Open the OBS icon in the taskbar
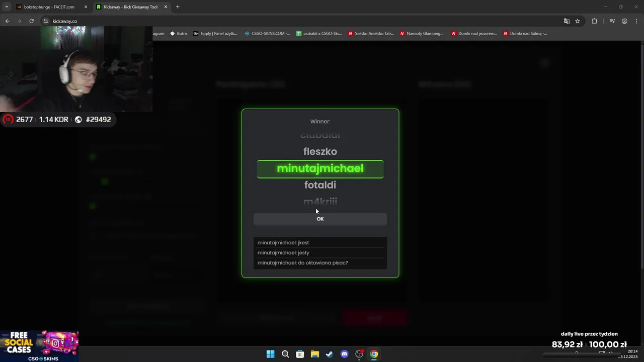644x362 pixels. pos(359,354)
